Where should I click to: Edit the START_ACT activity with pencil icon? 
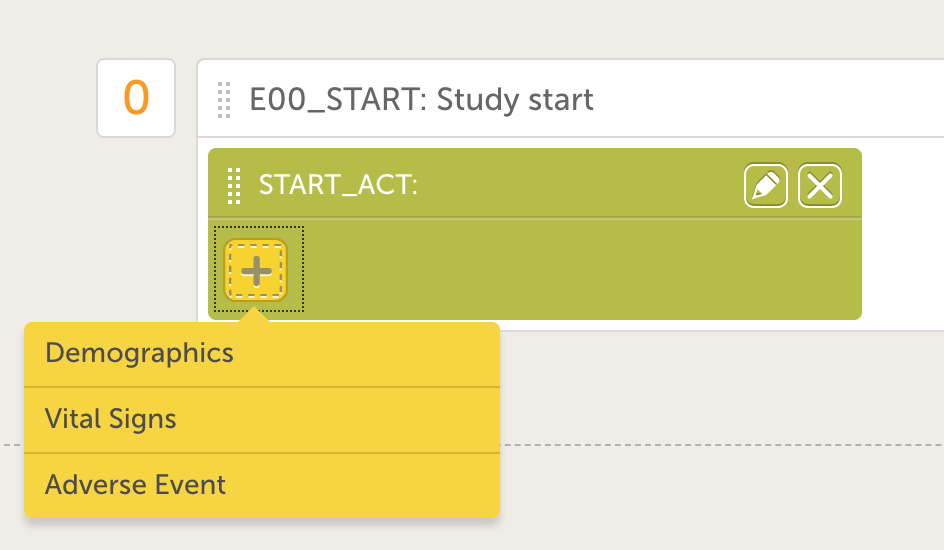(766, 186)
